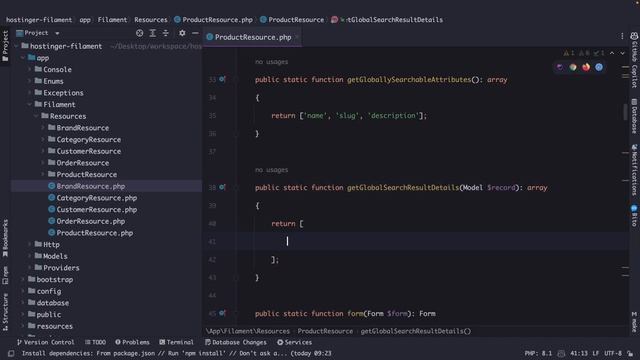Click ProductResource class breadcrumb at top
The image size is (640, 360).
292,20
